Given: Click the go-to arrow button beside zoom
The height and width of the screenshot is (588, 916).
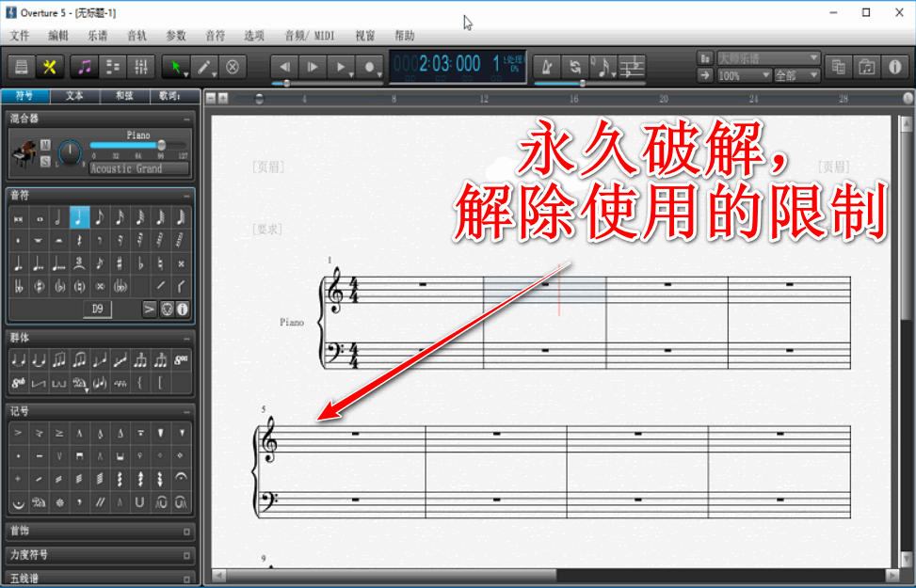Looking at the screenshot, I should click(705, 76).
